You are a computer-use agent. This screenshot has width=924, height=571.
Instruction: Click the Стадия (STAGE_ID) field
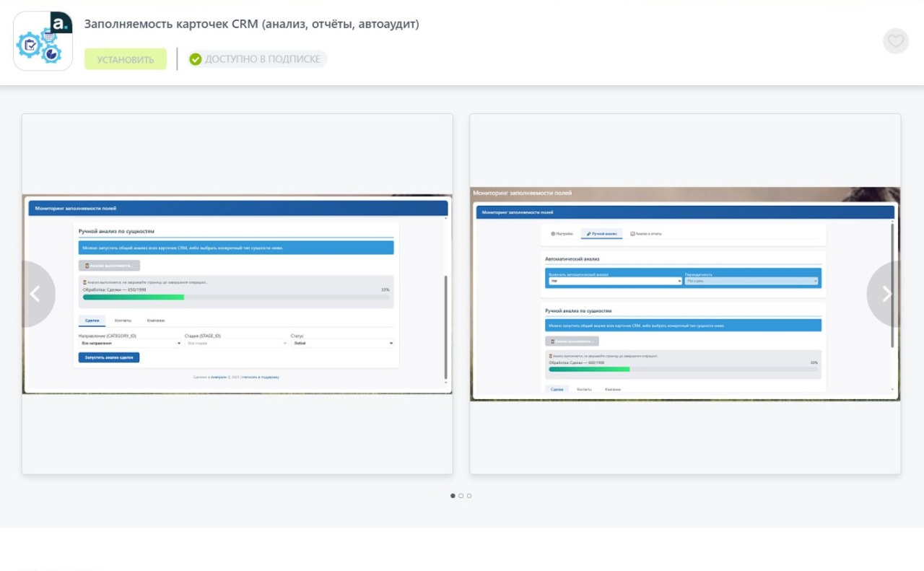pos(236,344)
